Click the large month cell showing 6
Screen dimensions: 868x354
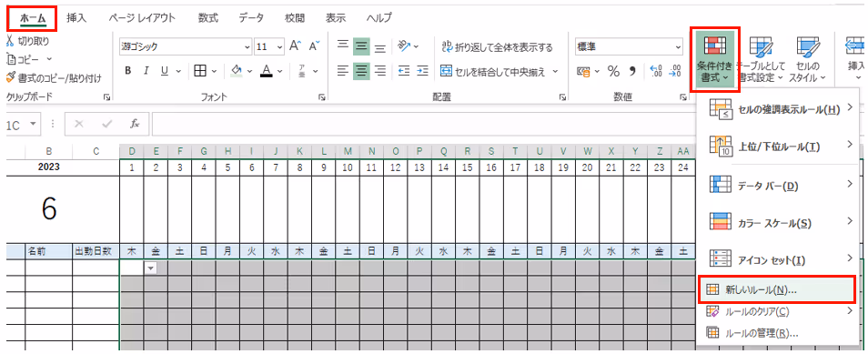49,208
